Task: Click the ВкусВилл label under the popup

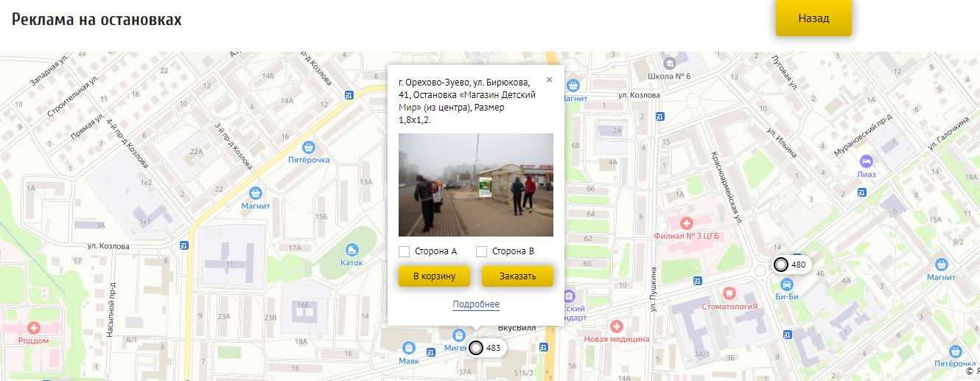Action: pyautogui.click(x=515, y=327)
